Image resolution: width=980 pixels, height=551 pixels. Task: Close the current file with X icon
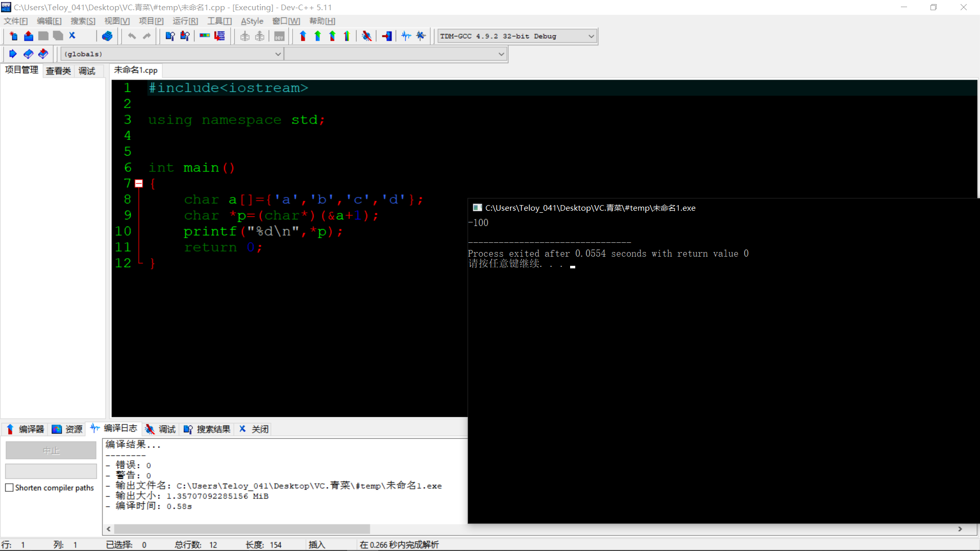[x=72, y=36]
